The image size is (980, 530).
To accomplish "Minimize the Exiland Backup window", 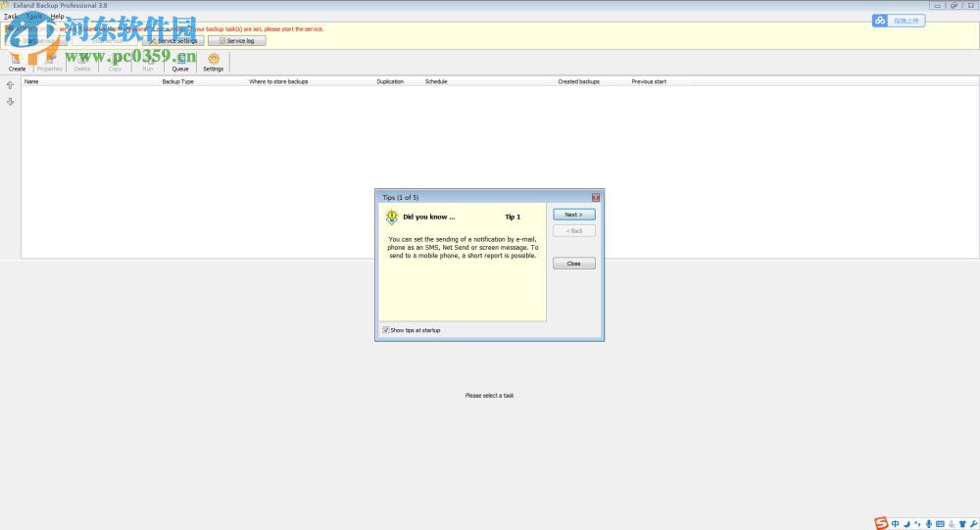I will 937,6.
